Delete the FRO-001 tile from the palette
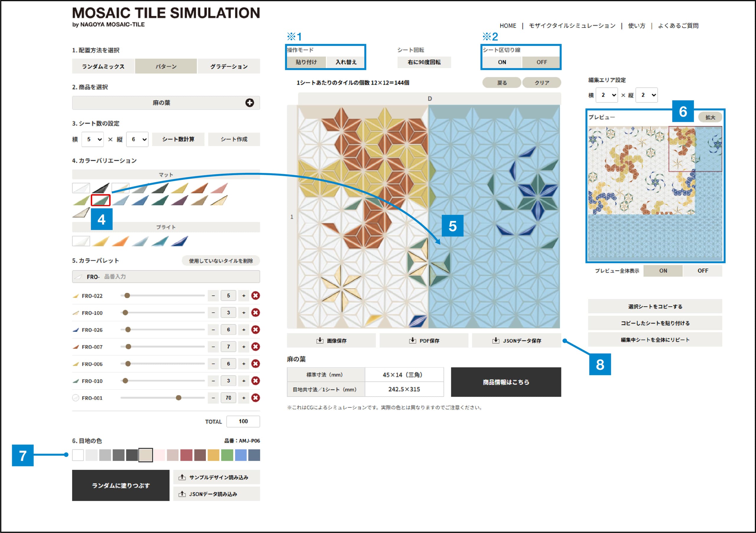 click(255, 398)
